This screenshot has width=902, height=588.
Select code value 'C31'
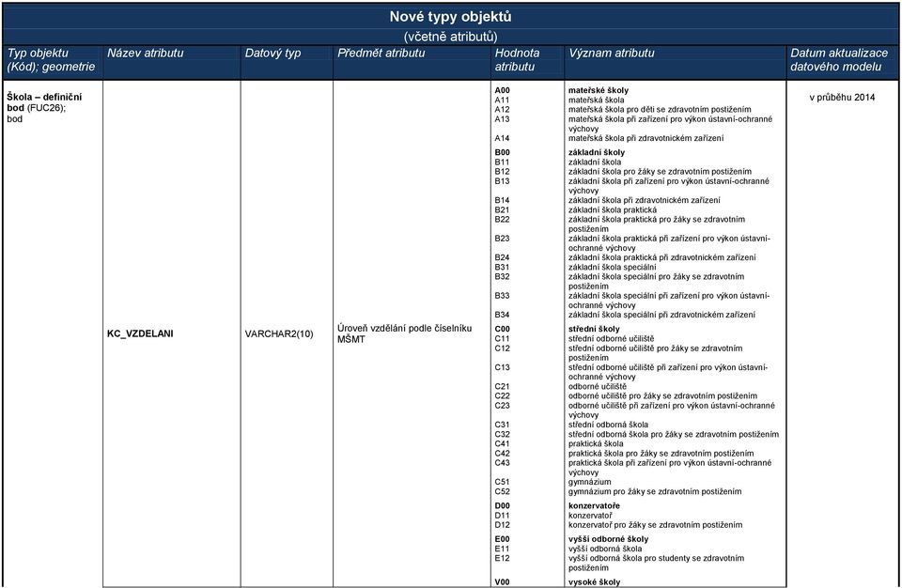coord(502,425)
